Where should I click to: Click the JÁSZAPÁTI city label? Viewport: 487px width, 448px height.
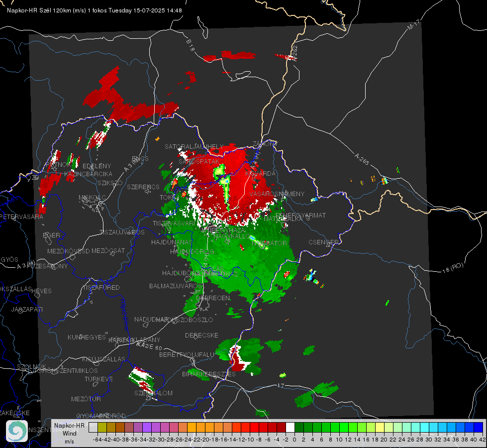click(x=27, y=309)
